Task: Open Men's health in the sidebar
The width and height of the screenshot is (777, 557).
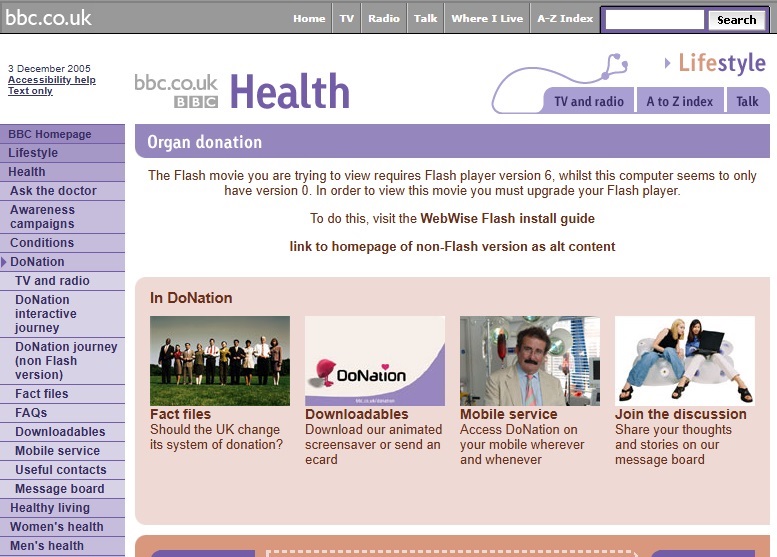Action: click(x=62, y=546)
